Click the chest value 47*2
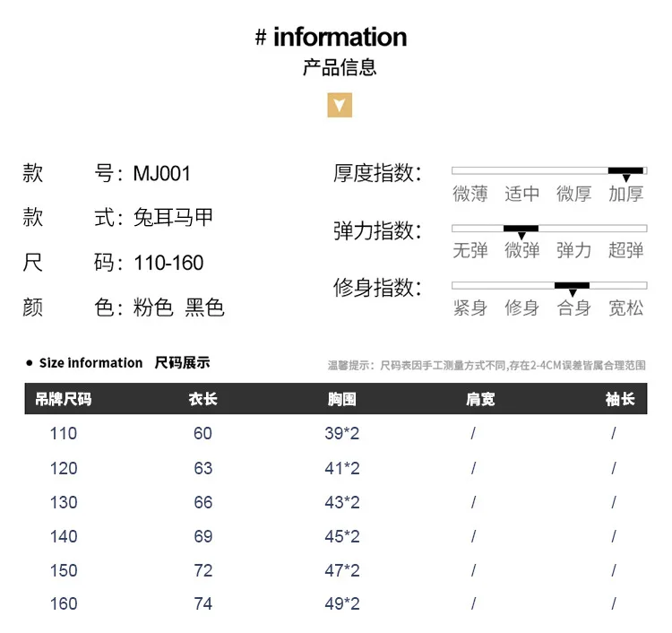 [342, 571]
